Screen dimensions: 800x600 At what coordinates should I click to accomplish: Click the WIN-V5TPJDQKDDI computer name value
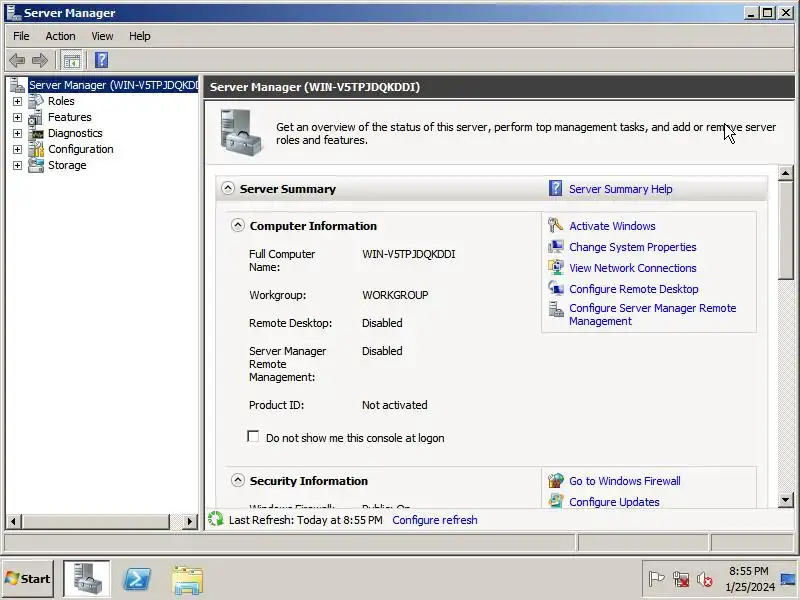click(409, 254)
